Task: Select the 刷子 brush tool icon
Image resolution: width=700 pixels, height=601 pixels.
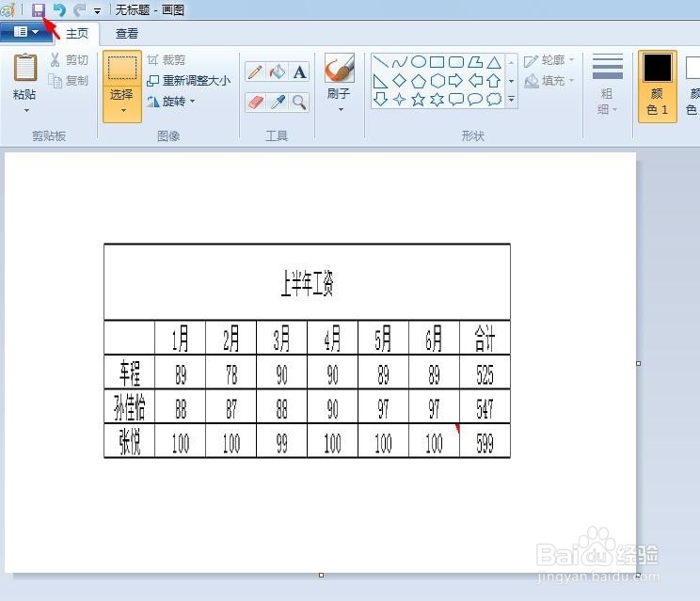Action: click(x=340, y=68)
